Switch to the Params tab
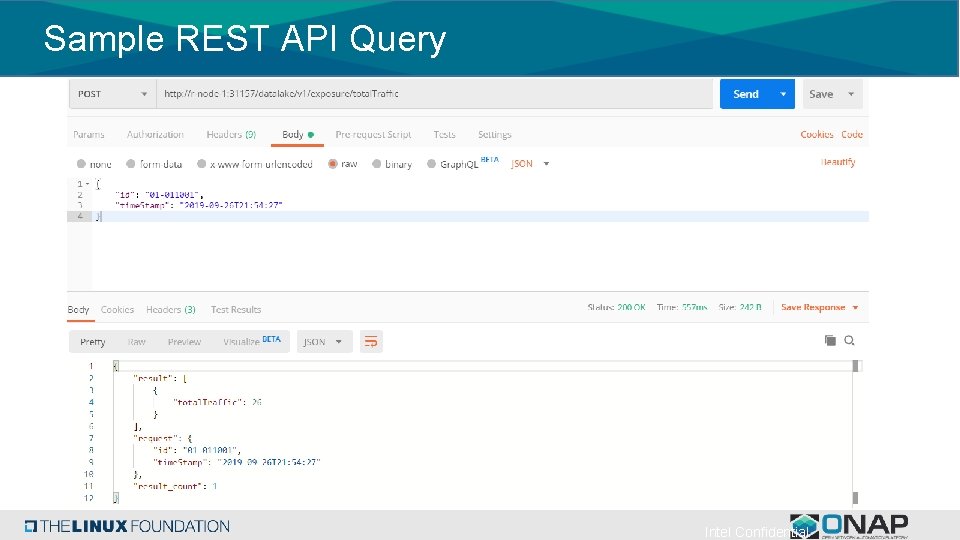The width and height of the screenshot is (960, 540). [89, 134]
